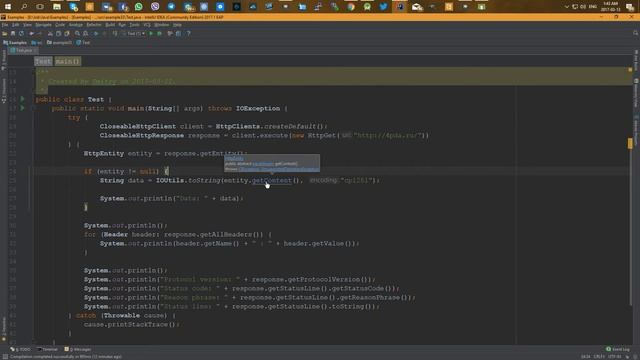
Task: Click the Save All toolbar icon
Action: [13, 33]
